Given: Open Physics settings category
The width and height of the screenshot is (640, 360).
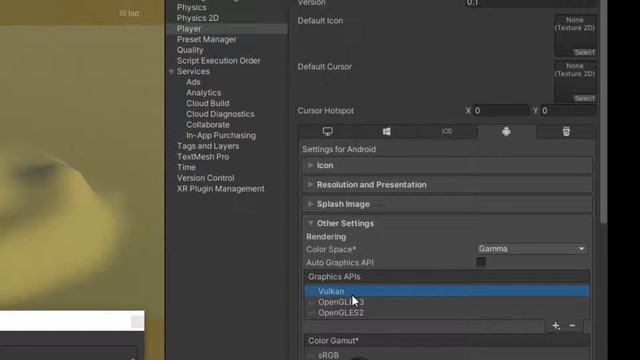Looking at the screenshot, I should click(x=191, y=7).
